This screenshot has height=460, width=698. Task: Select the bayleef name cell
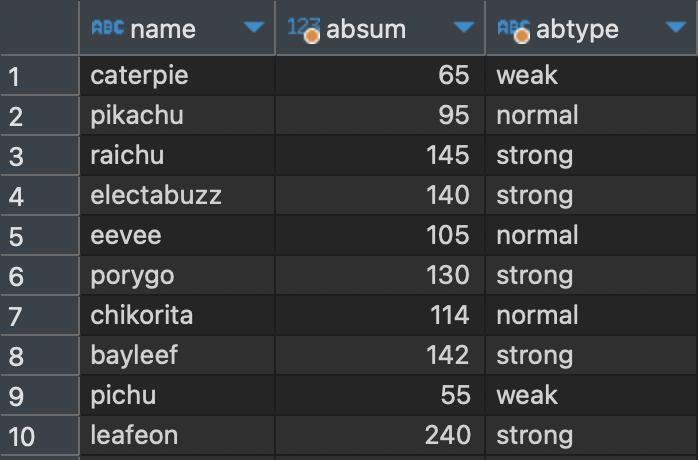click(x=177, y=356)
